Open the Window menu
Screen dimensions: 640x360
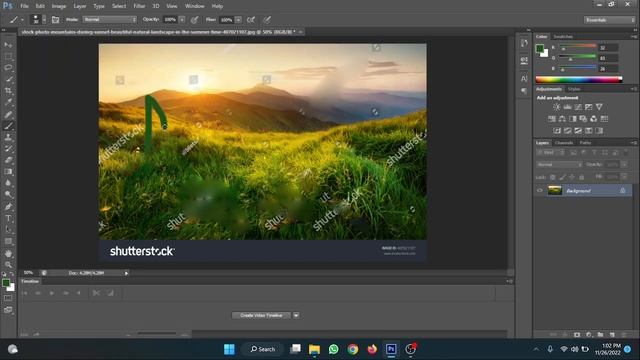click(195, 6)
